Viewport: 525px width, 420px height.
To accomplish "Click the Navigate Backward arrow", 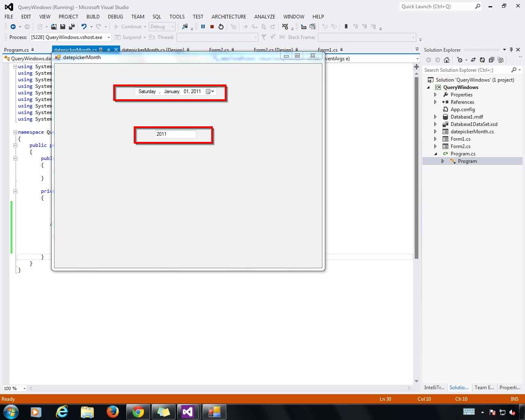I will [x=12, y=27].
